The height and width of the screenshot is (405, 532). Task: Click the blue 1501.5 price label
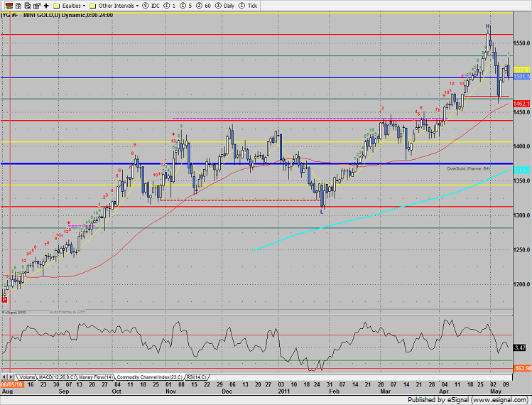click(521, 77)
